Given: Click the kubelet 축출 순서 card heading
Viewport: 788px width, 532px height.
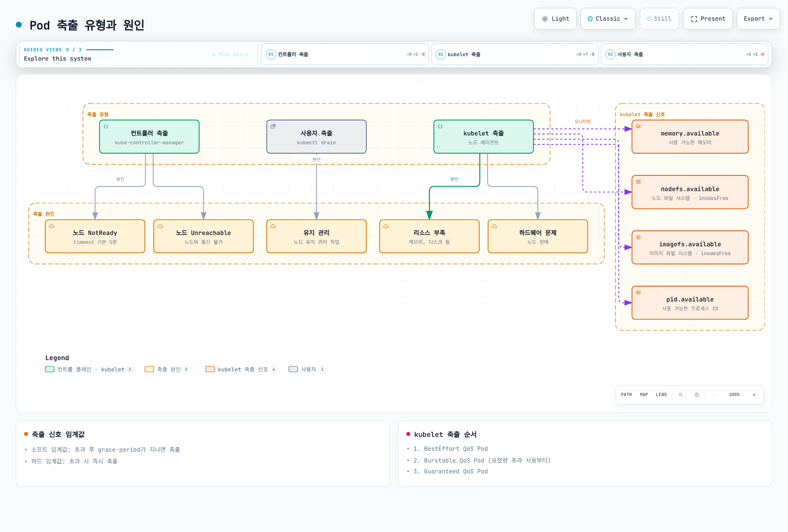Looking at the screenshot, I should (445, 434).
